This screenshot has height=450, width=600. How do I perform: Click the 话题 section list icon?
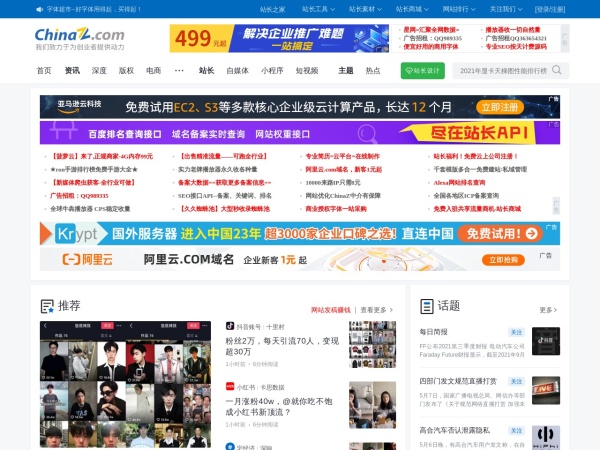pos(426,305)
